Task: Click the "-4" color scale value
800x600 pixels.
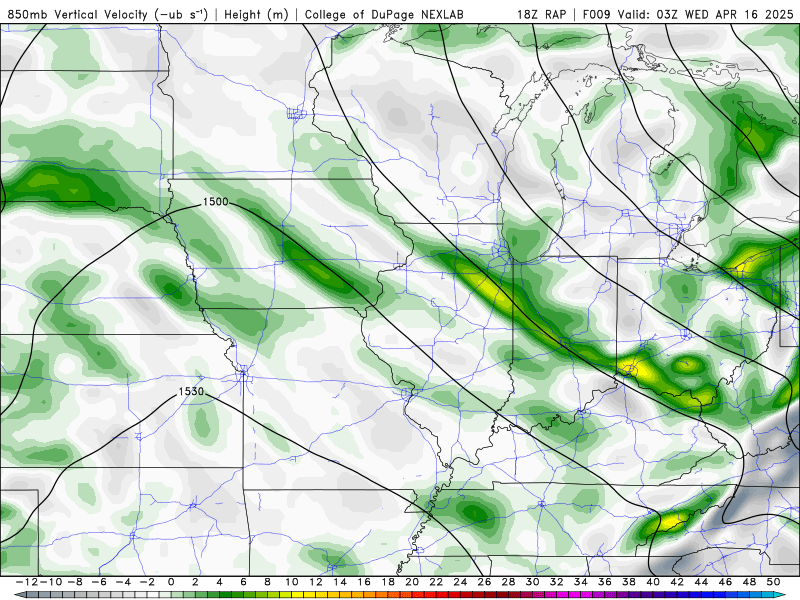Action: click(123, 582)
